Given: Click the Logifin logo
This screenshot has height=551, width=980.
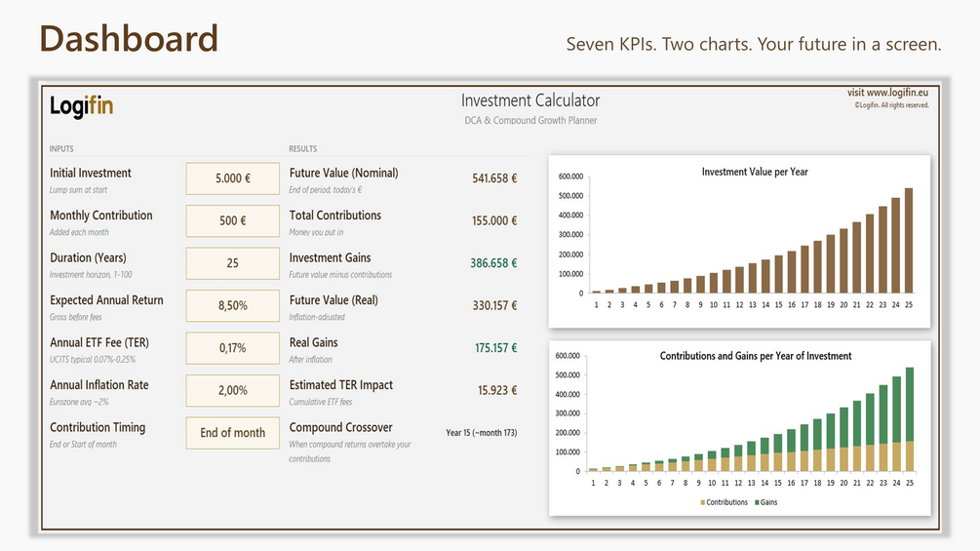Looking at the screenshot, I should tap(81, 105).
